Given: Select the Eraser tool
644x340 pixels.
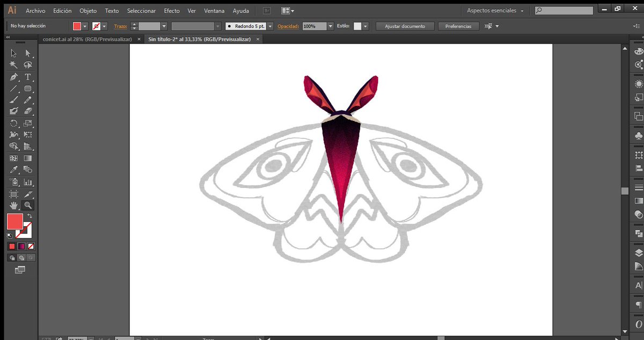Looking at the screenshot, I should 28,111.
